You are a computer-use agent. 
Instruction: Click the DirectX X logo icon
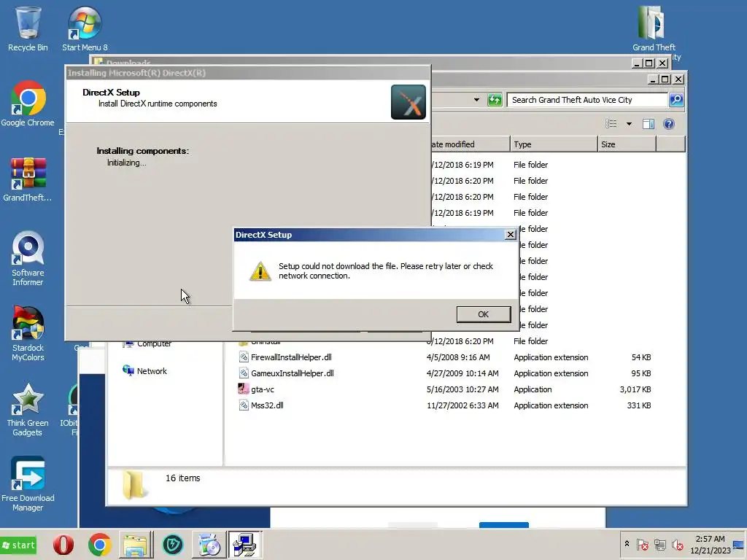click(409, 102)
